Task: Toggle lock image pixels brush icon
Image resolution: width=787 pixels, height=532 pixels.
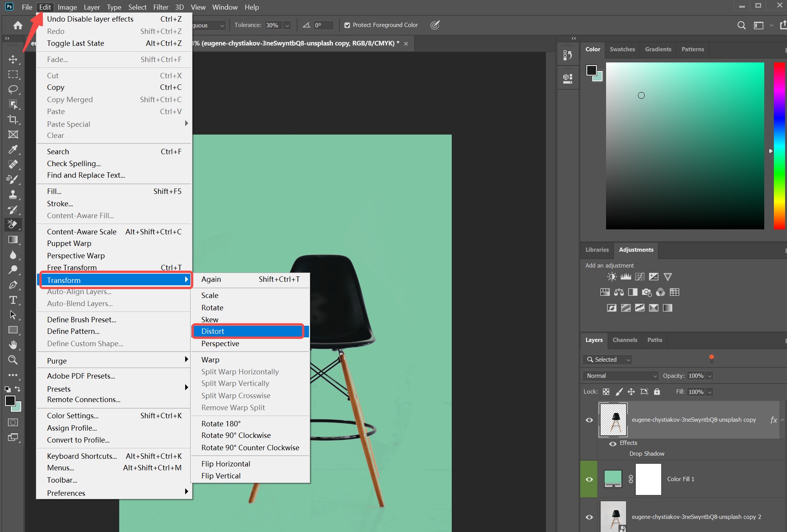Action: pyautogui.click(x=619, y=392)
